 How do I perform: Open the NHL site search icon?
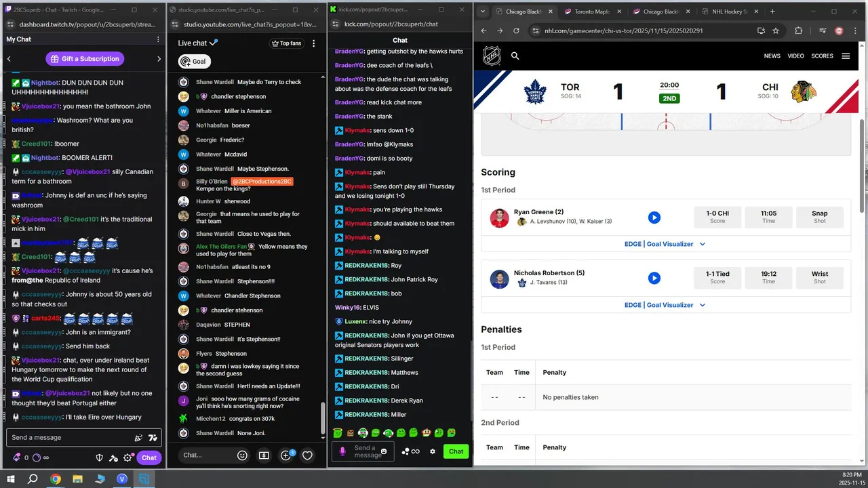pos(515,56)
